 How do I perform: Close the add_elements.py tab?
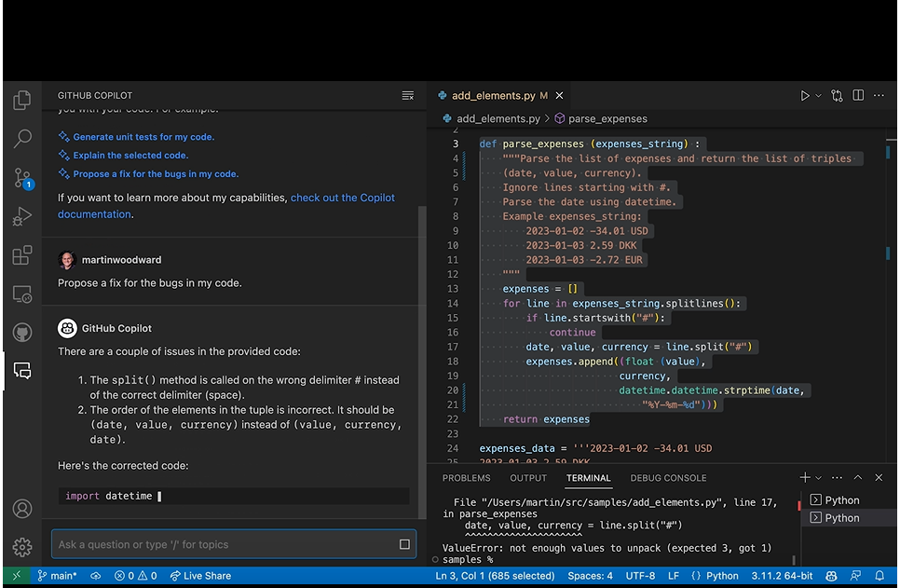pyautogui.click(x=559, y=95)
